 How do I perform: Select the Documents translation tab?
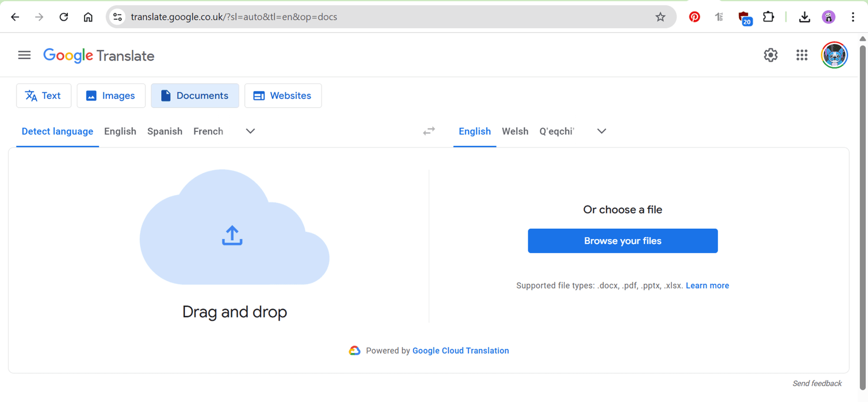tap(195, 95)
